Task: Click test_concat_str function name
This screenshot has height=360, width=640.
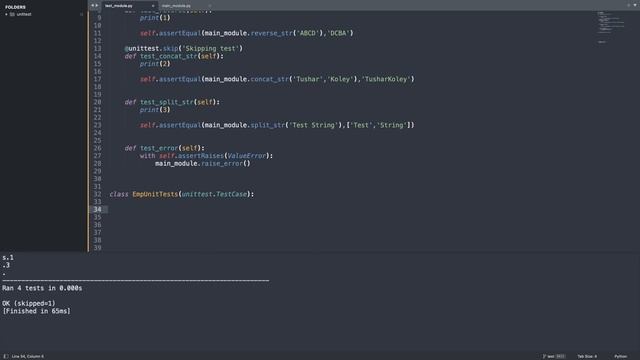Action: tap(169, 56)
